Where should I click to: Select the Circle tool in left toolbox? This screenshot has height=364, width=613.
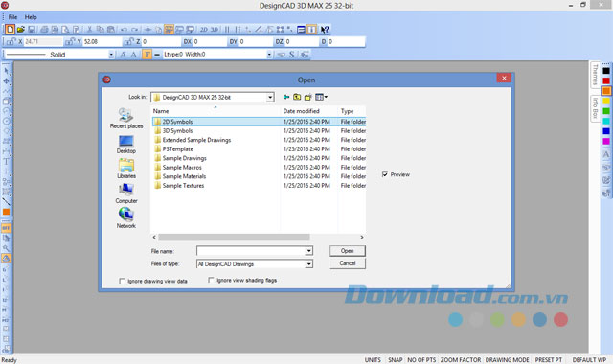tap(7, 122)
